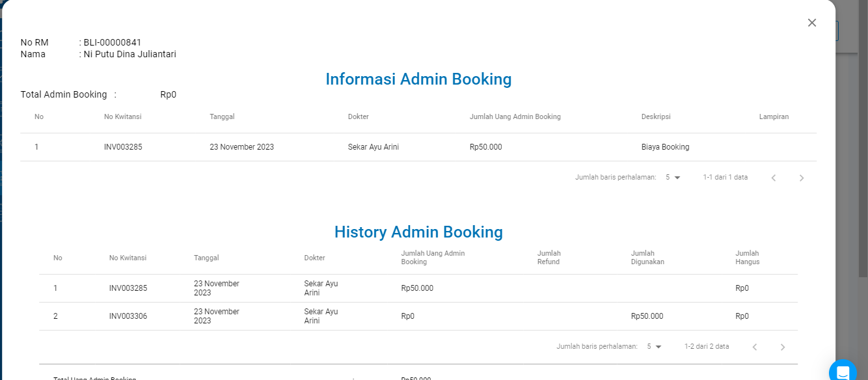Click the Deskripsi column header
Image resolution: width=868 pixels, height=380 pixels.
pos(656,117)
